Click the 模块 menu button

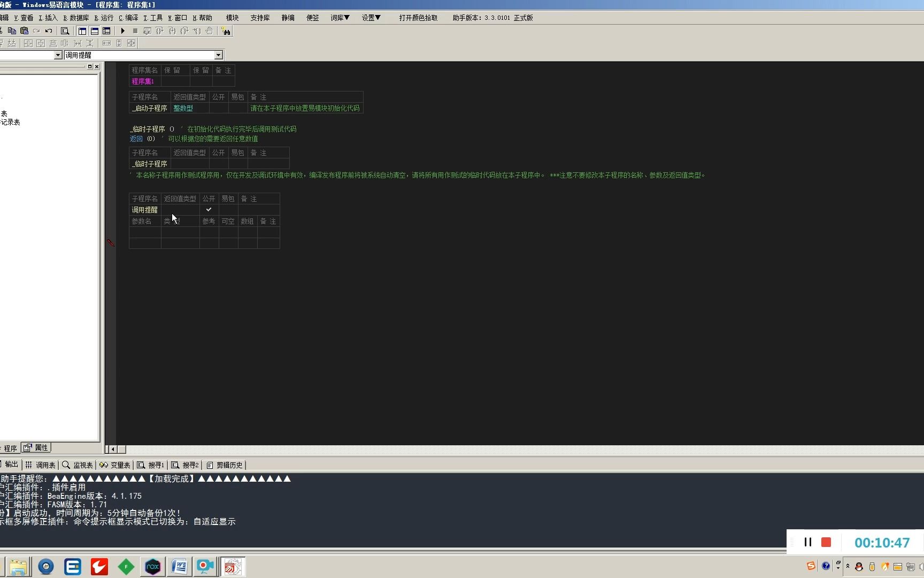tap(232, 18)
